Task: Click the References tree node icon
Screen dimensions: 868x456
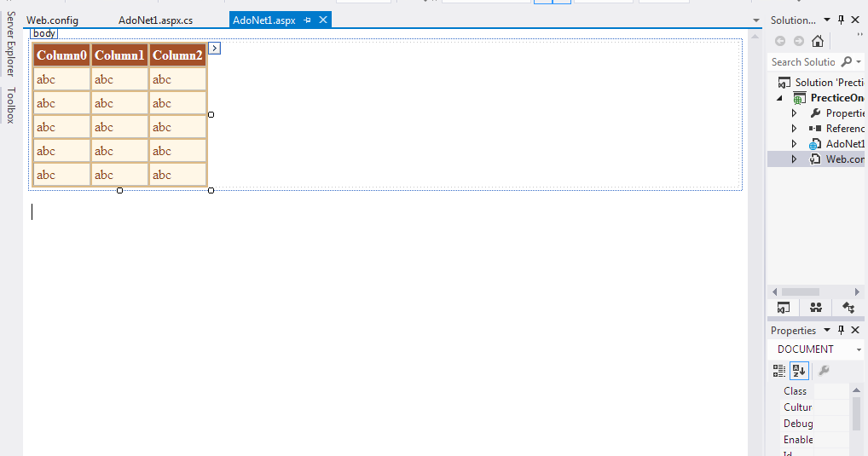Action: pyautogui.click(x=815, y=129)
